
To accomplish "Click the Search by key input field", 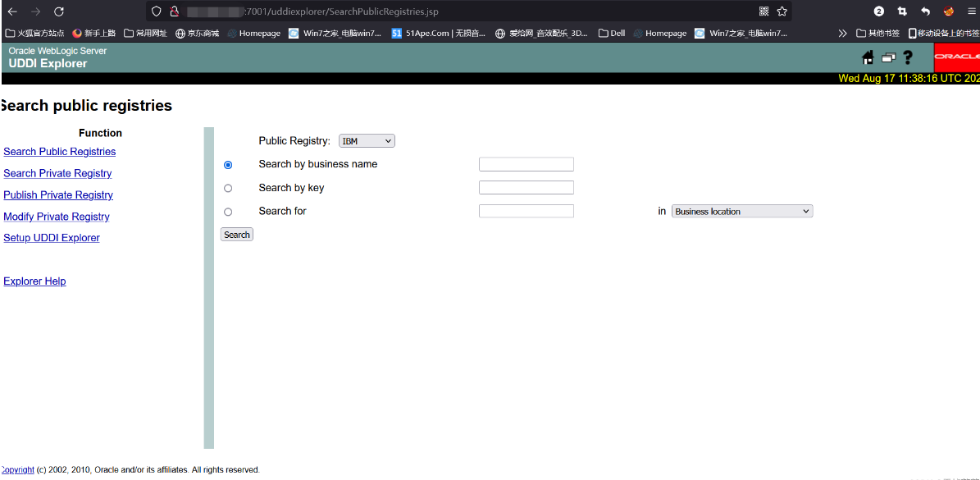I will pyautogui.click(x=526, y=188).
